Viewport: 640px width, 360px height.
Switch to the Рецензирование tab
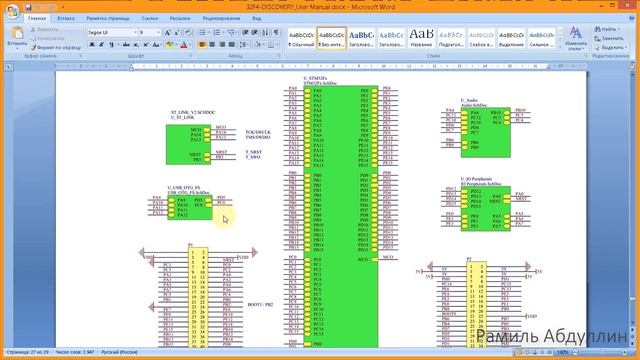(x=221, y=18)
